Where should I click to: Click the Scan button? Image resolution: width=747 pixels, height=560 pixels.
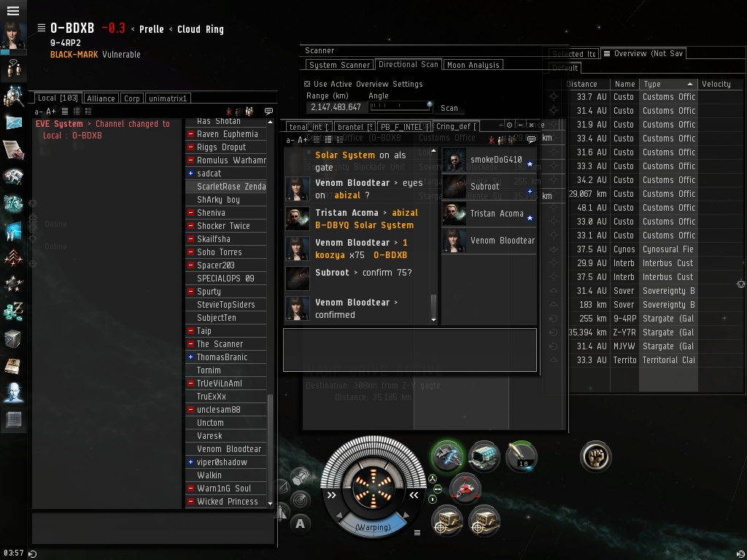tap(449, 108)
